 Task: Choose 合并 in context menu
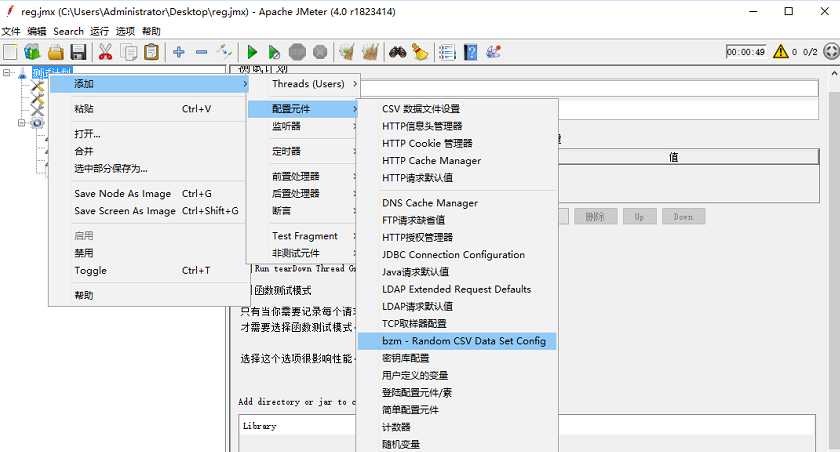[148, 151]
